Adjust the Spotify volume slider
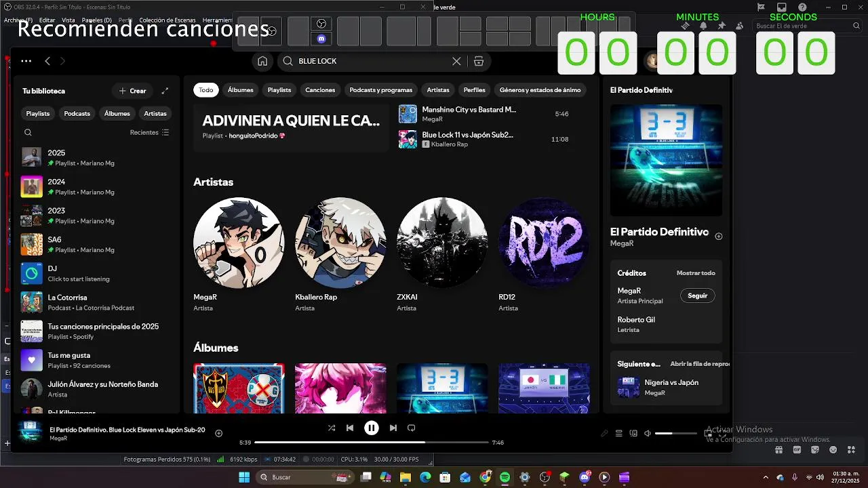The height and width of the screenshot is (488, 868). [x=676, y=433]
